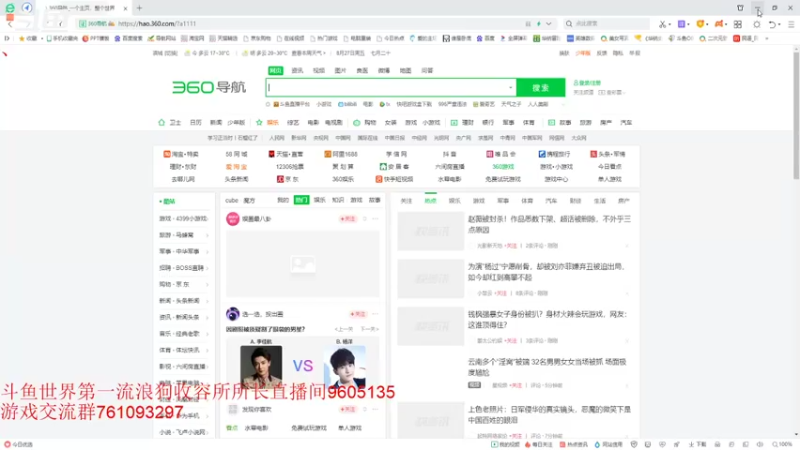Click 换肤 link at page top right
800x450 pixels.
(x=564, y=53)
